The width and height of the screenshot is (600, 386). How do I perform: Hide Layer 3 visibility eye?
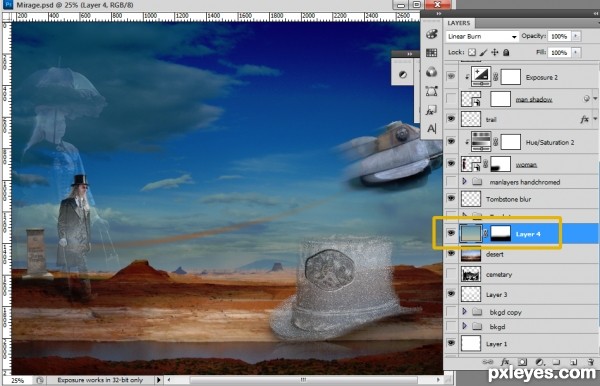(452, 293)
